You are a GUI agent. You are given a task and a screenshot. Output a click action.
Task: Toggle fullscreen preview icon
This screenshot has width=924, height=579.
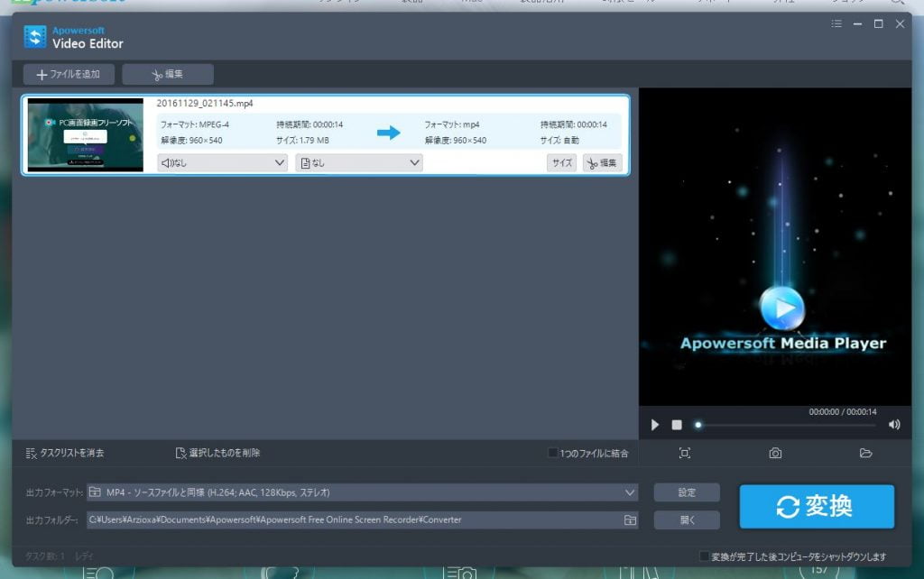[685, 453]
